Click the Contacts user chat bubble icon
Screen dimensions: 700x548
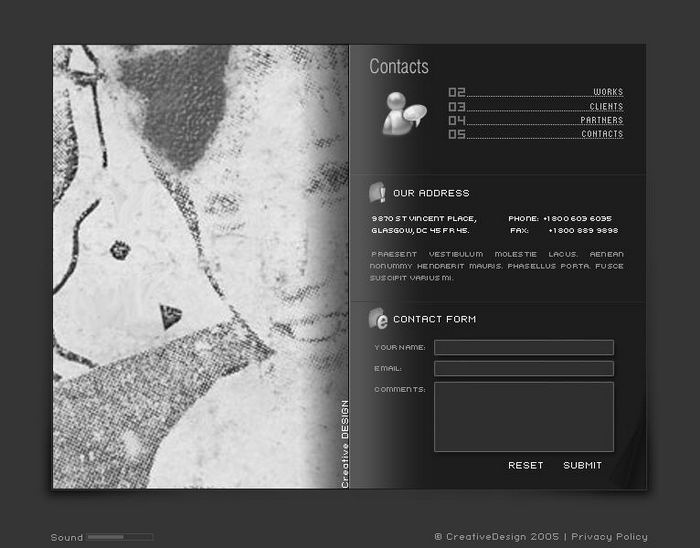pos(403,112)
